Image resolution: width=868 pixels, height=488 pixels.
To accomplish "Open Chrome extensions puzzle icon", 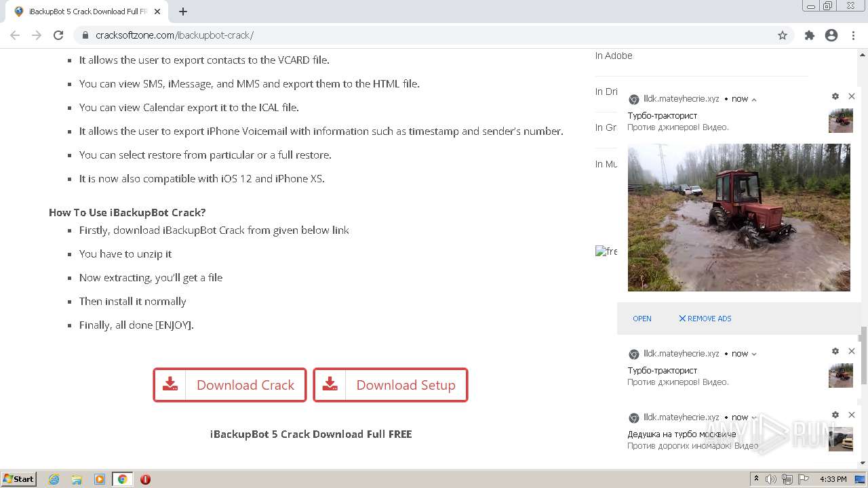I will (809, 35).
